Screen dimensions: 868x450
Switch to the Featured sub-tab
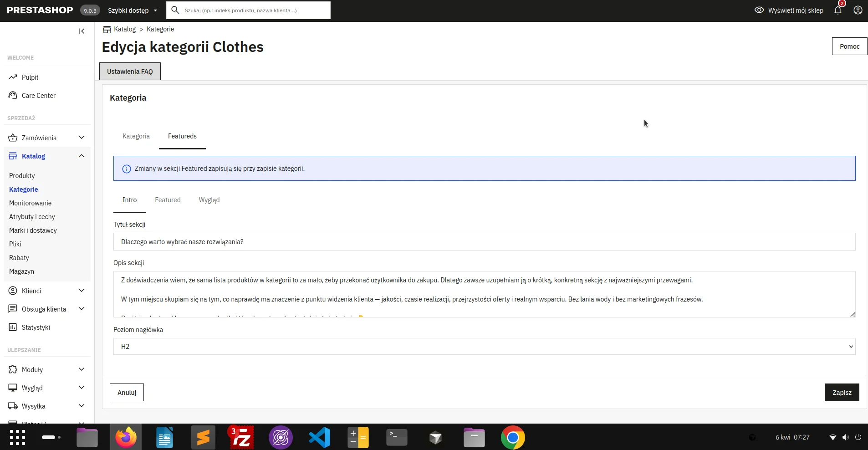pyautogui.click(x=168, y=200)
